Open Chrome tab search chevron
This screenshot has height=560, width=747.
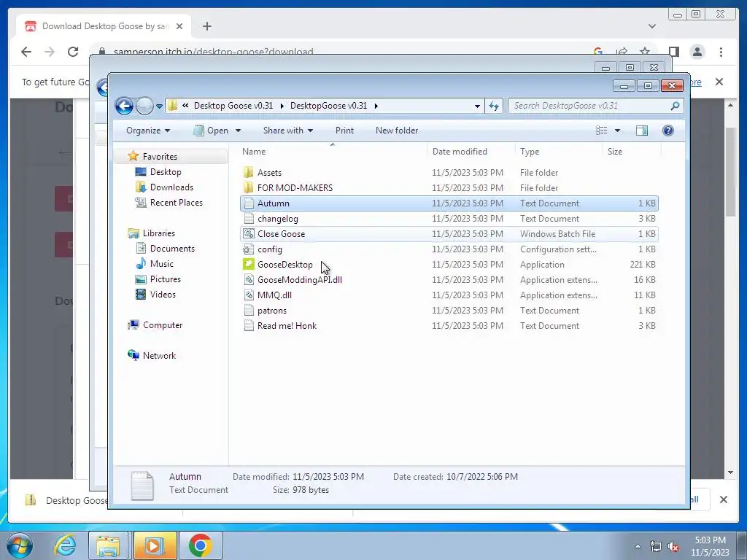point(652,26)
